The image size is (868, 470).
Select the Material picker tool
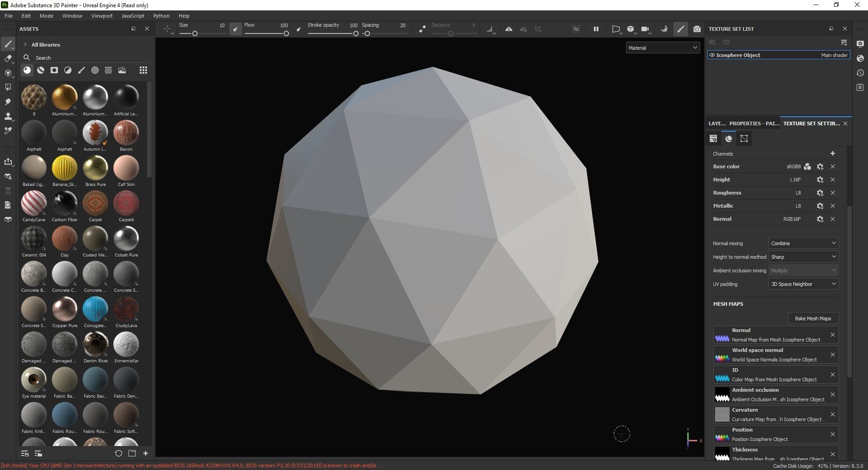[x=8, y=131]
